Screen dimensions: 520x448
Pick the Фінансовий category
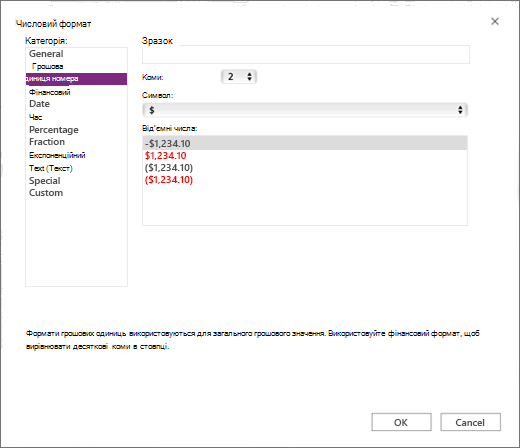point(50,92)
